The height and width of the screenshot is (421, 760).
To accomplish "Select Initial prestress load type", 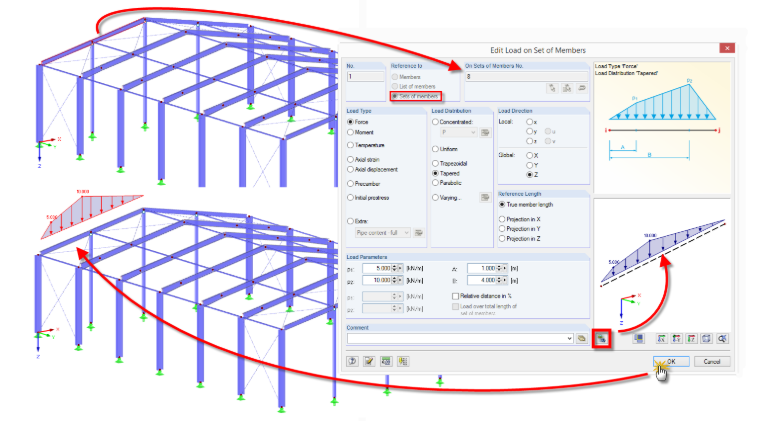I will coord(350,198).
